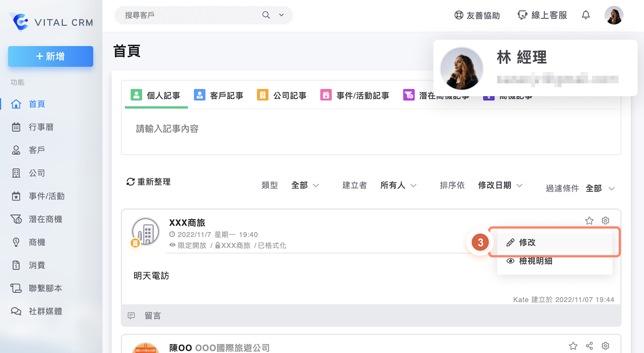Click the home icon in the sidebar
The height and width of the screenshot is (353, 644).
tap(16, 104)
